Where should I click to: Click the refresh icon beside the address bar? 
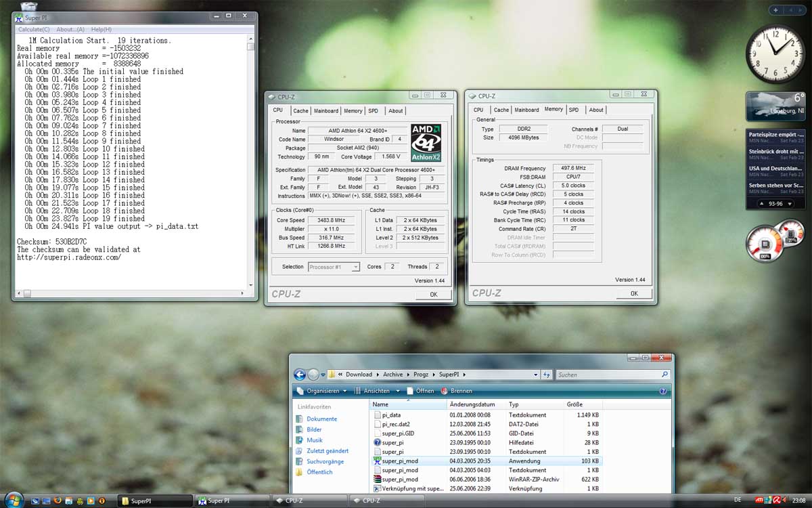[x=547, y=375]
